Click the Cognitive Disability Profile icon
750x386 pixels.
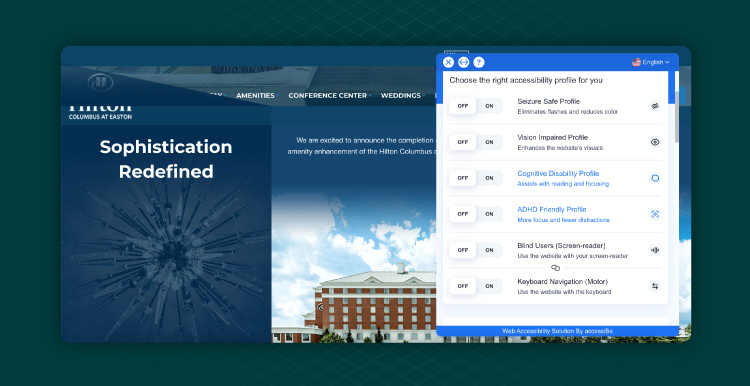tap(655, 178)
